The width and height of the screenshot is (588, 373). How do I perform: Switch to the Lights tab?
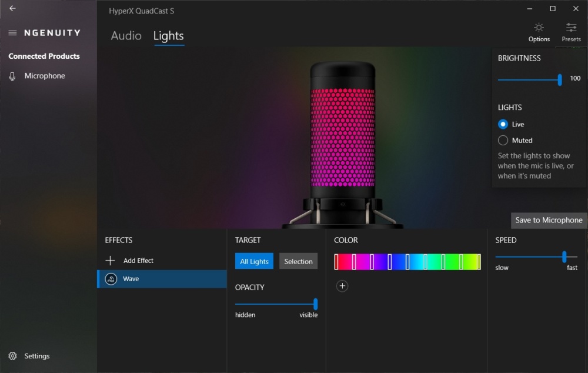coord(168,36)
